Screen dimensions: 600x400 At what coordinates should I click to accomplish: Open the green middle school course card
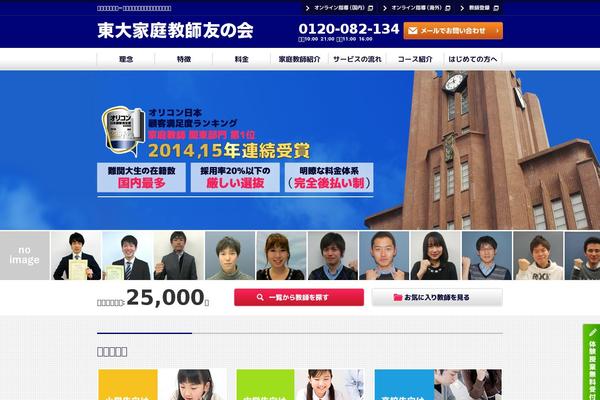pyautogui.click(x=300, y=384)
